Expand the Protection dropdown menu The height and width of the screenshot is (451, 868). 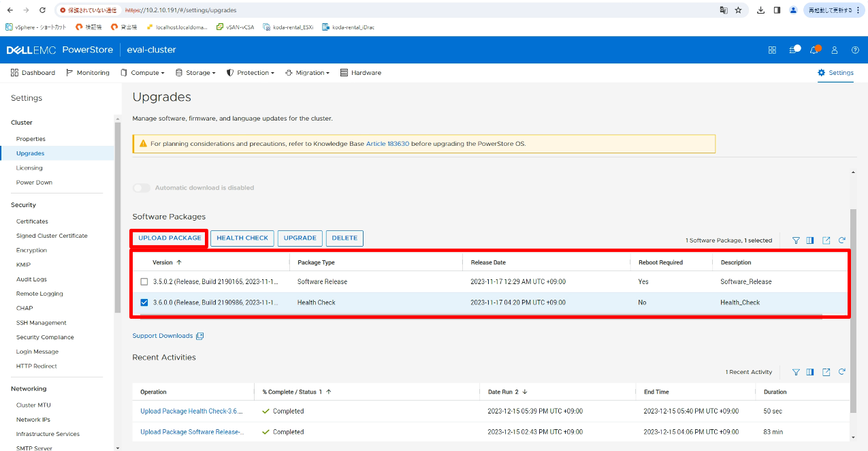[250, 73]
